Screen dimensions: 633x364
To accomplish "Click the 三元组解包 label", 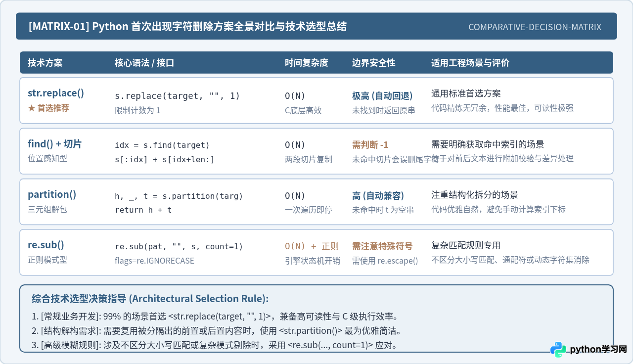I will pyautogui.click(x=47, y=209).
